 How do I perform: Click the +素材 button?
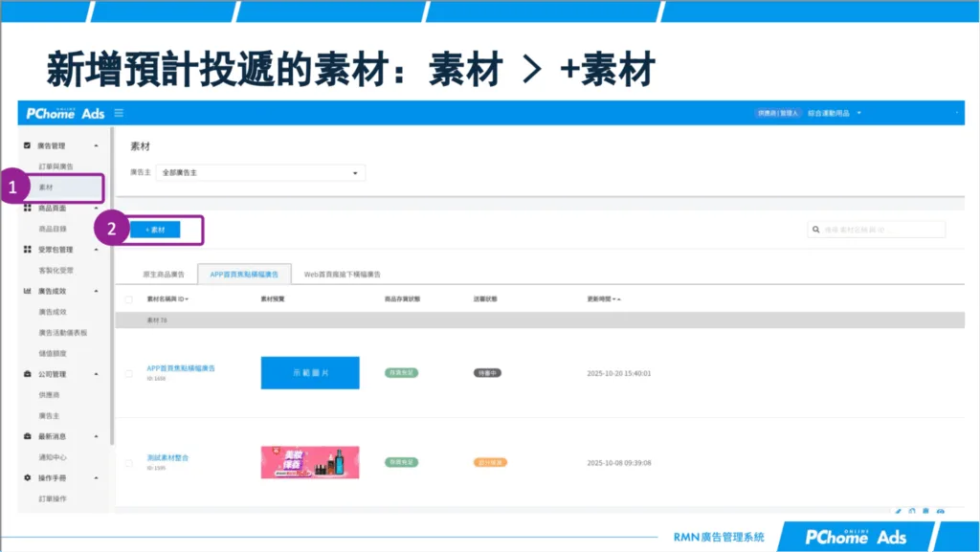click(156, 229)
